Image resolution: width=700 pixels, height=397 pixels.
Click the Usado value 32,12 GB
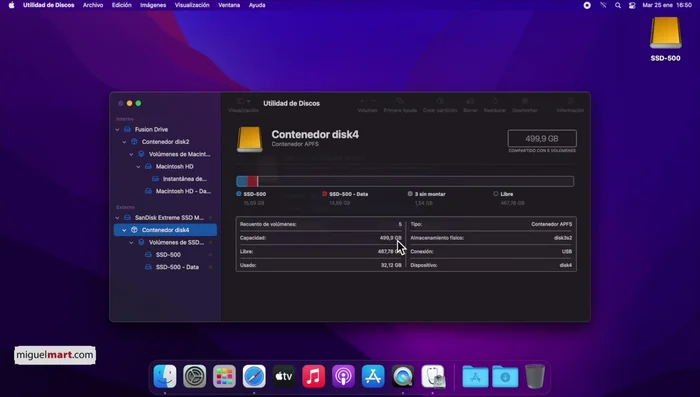[391, 265]
